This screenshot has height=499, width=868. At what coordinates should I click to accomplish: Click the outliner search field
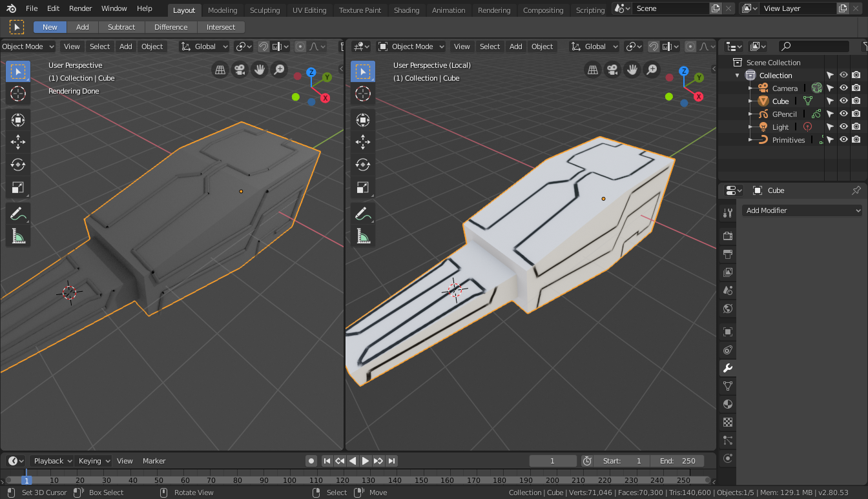pos(814,46)
